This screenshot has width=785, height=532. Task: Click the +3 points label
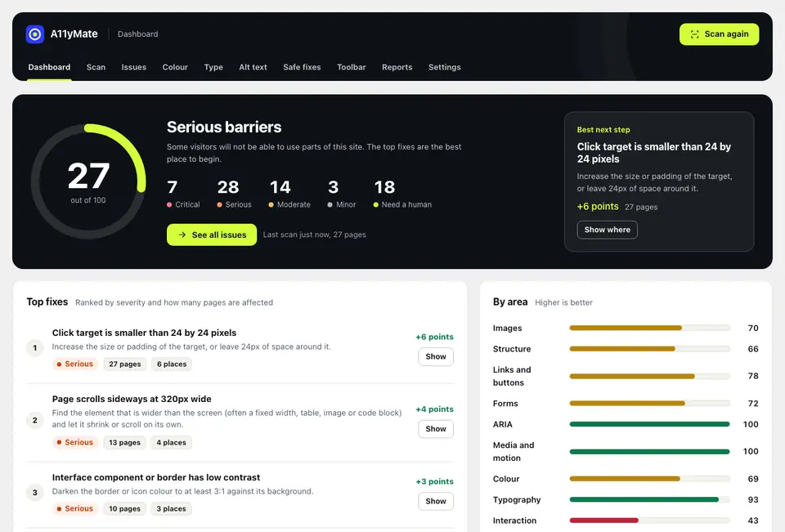tap(434, 481)
